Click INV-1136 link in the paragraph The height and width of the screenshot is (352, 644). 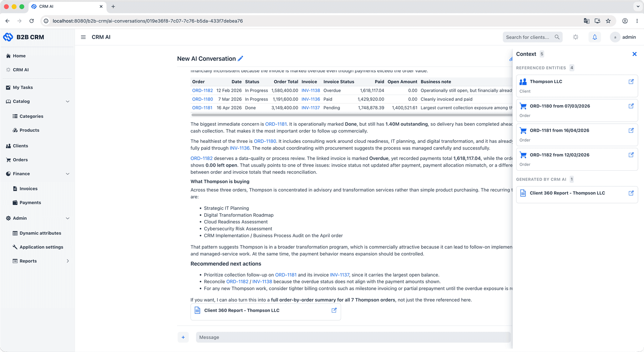pyautogui.click(x=240, y=148)
